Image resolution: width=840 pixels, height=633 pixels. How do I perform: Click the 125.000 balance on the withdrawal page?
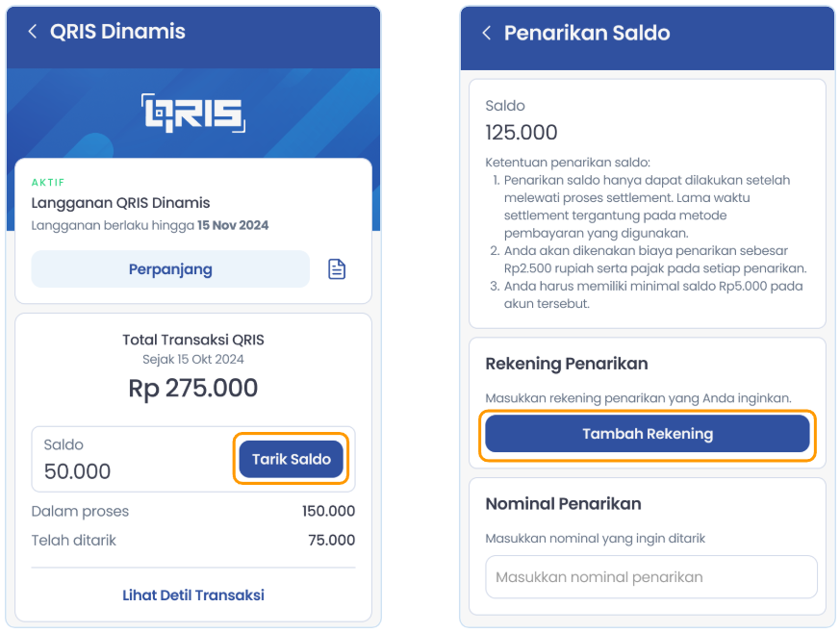point(522,133)
